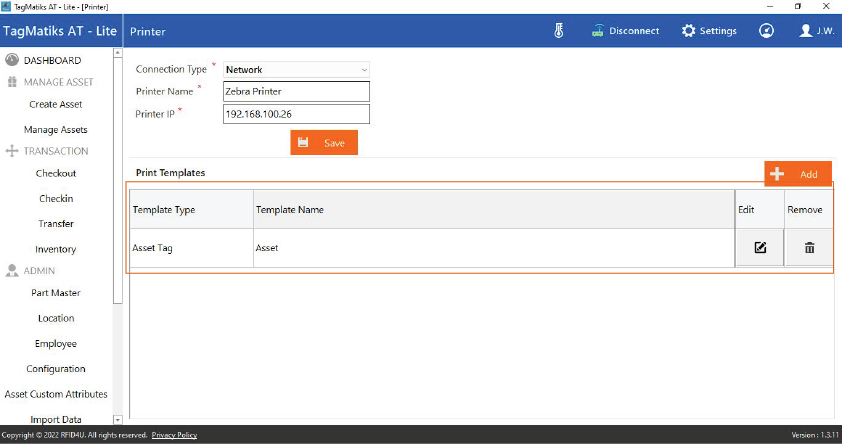Select Inventory in sidebar
The height and width of the screenshot is (444, 842).
pyautogui.click(x=56, y=249)
